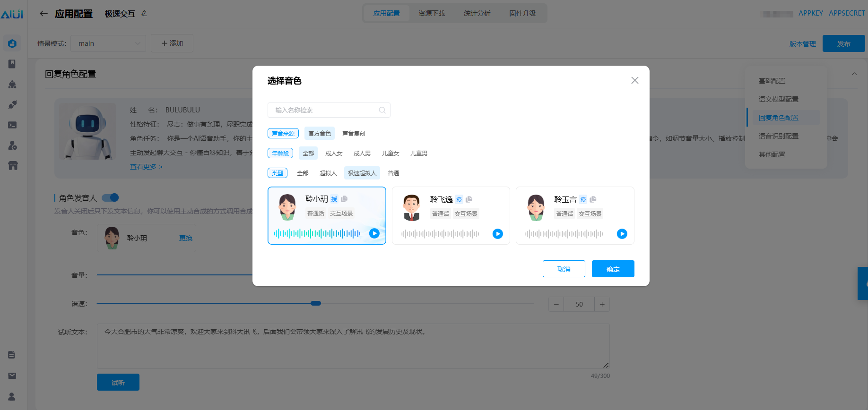Toggle the 角色发音人 switch
The height and width of the screenshot is (410, 868).
110,197
